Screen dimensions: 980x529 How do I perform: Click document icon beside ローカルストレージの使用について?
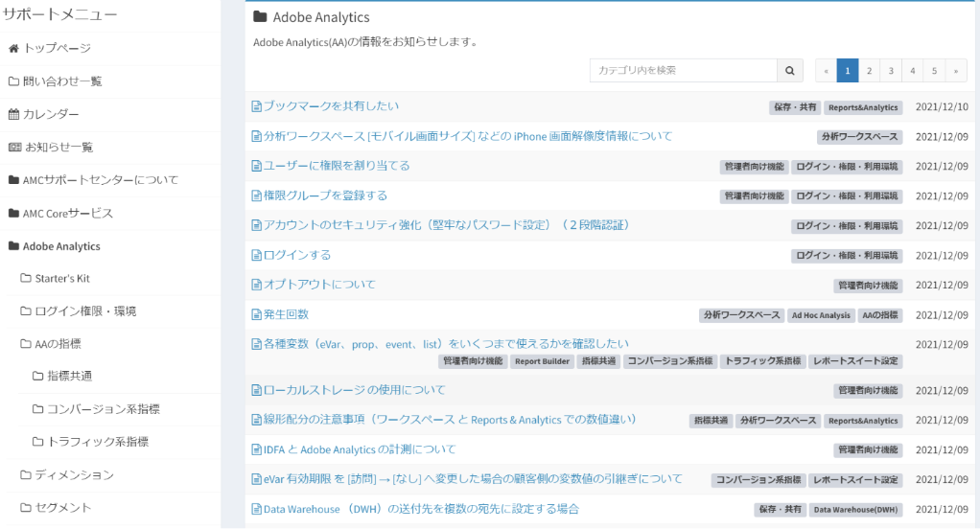click(256, 390)
